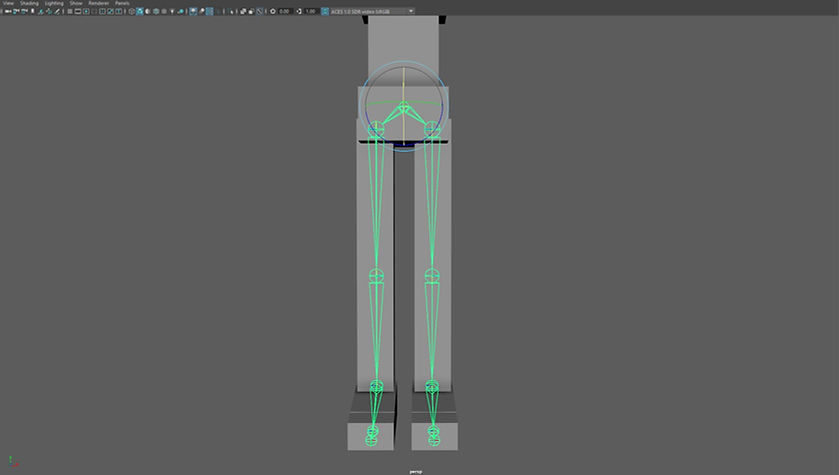This screenshot has height=475, width=839.
Task: Click Wireframe on Shaded icon
Action: tap(156, 11)
